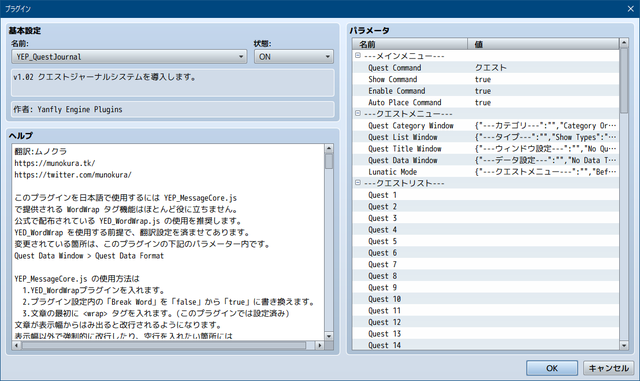Image resolution: width=640 pixels, height=381 pixels.
Task: Click the OK button
Action: pyautogui.click(x=551, y=368)
